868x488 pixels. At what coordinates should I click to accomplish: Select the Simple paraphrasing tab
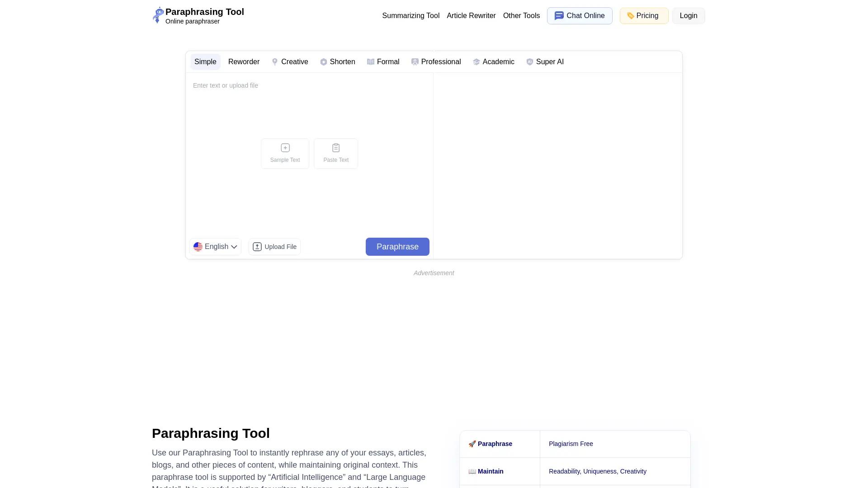point(205,62)
